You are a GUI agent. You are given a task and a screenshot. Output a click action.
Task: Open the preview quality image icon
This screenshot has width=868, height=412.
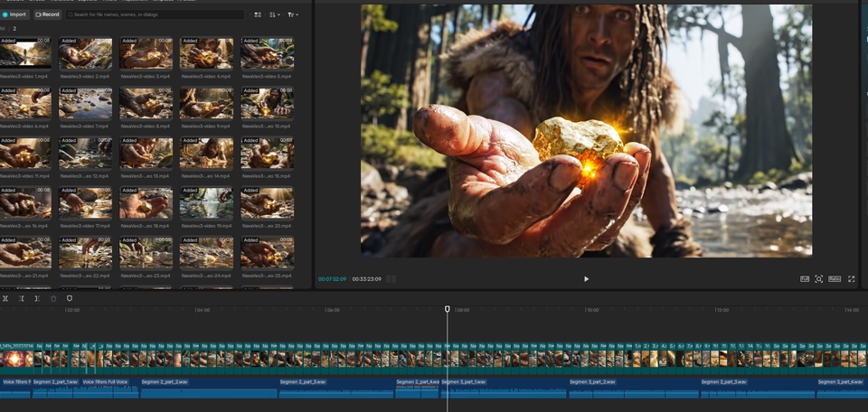(x=804, y=279)
